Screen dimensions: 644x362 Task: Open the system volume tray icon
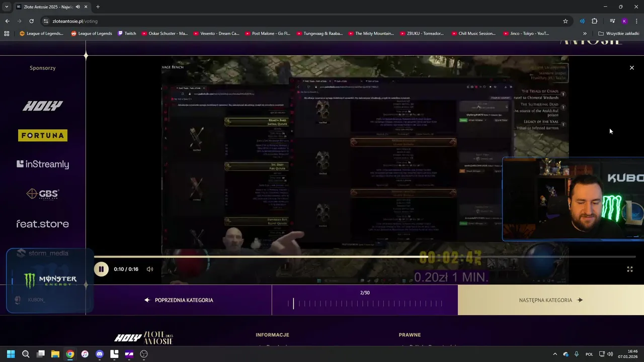[x=610, y=354]
